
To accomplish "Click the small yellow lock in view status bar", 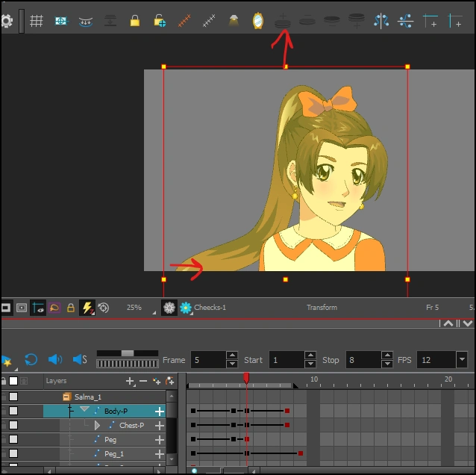I will 71,308.
